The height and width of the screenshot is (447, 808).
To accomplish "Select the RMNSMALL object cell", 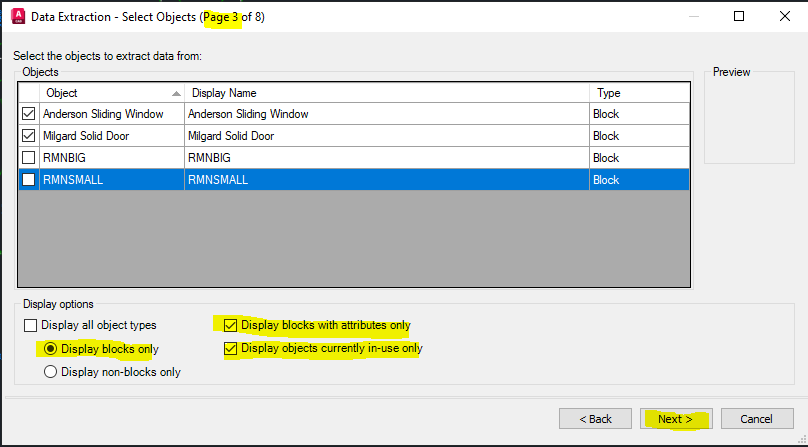I will [112, 180].
